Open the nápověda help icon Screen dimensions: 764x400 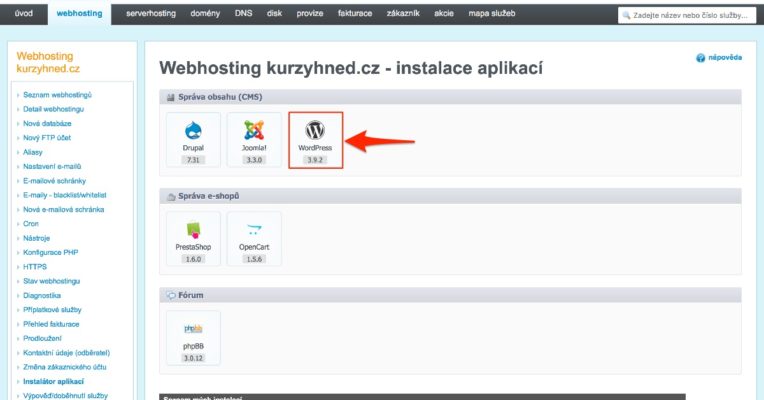[x=701, y=58]
